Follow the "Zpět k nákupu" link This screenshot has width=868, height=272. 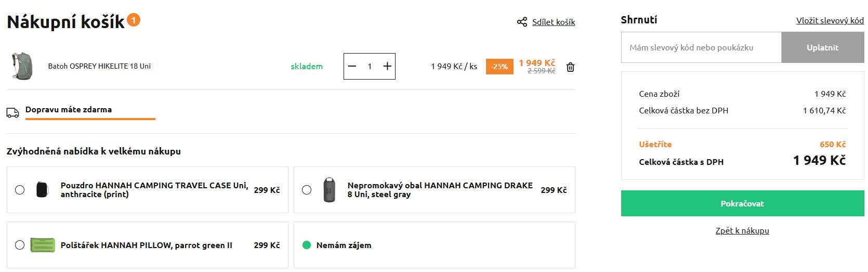pos(742,230)
